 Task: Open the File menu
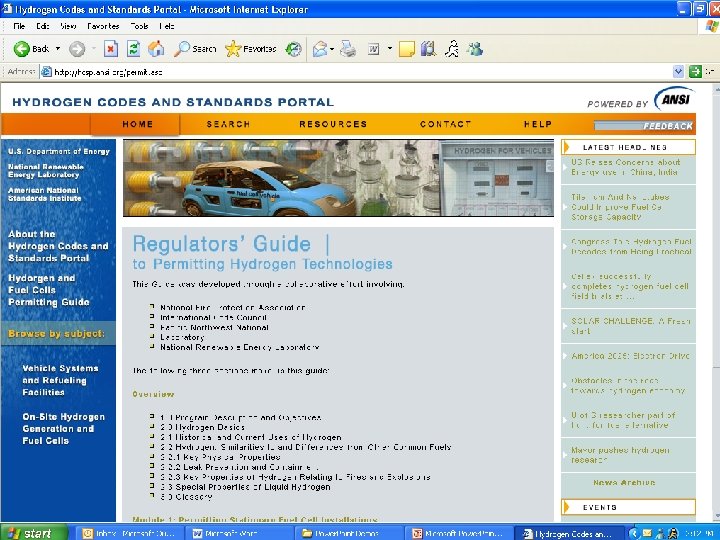pyautogui.click(x=19, y=26)
